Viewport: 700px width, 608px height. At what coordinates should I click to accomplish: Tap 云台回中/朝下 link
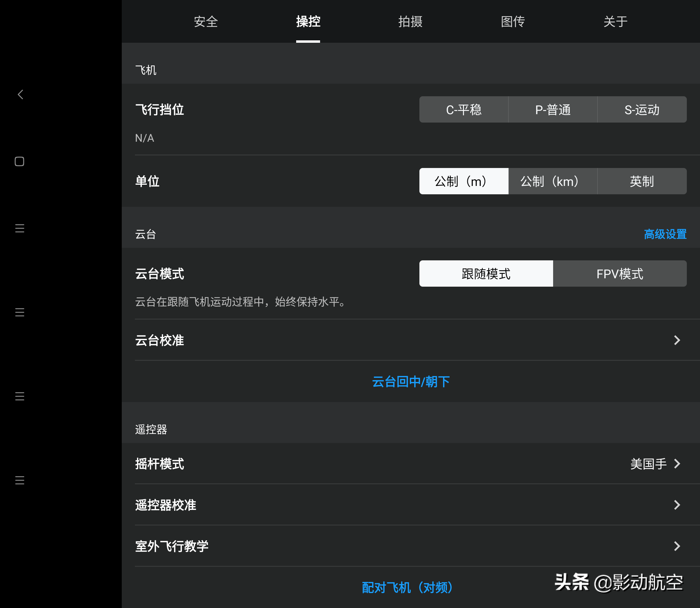[x=411, y=382]
